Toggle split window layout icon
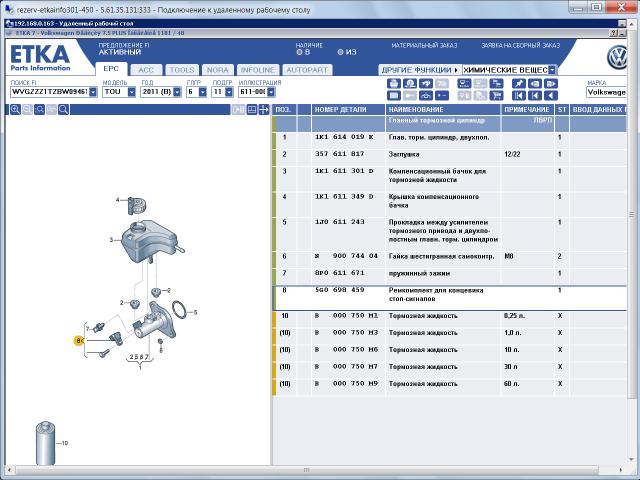 [x=252, y=109]
